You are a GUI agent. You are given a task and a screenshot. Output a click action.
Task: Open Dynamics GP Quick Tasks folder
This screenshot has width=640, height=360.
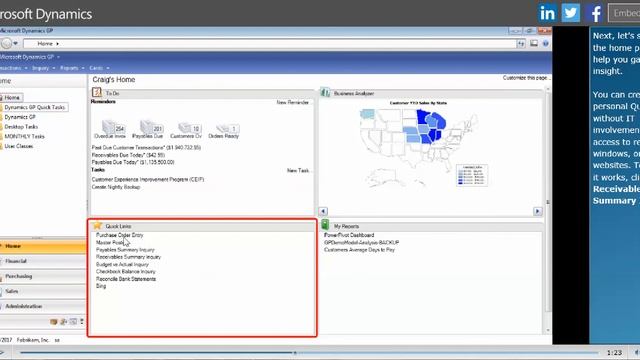coord(34,107)
